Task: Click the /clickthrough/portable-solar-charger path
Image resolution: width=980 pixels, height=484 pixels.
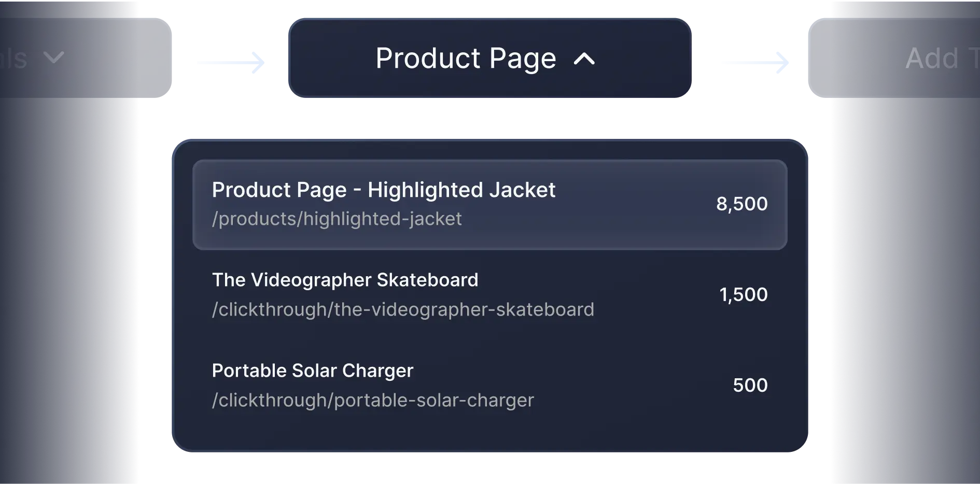Action: tap(373, 401)
